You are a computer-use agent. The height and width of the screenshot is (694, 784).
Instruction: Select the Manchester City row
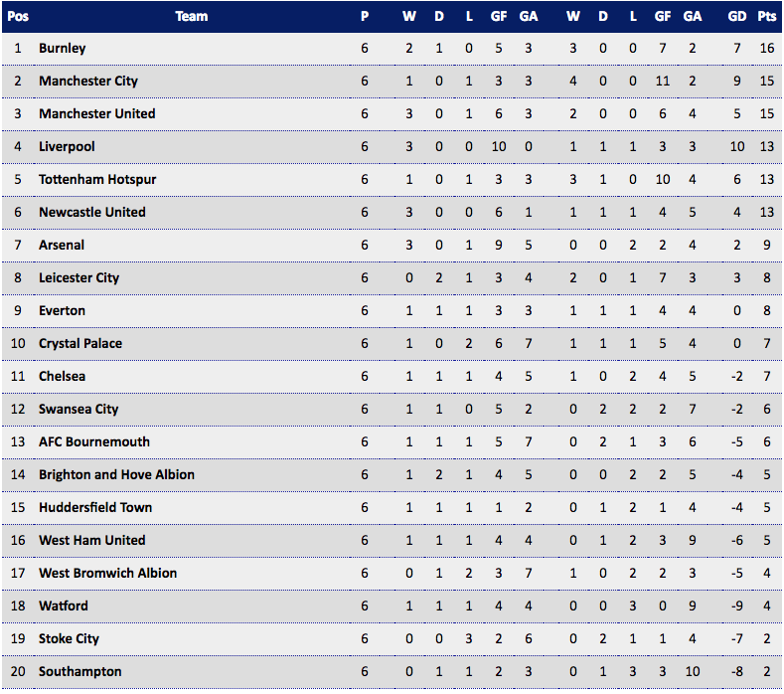392,82
